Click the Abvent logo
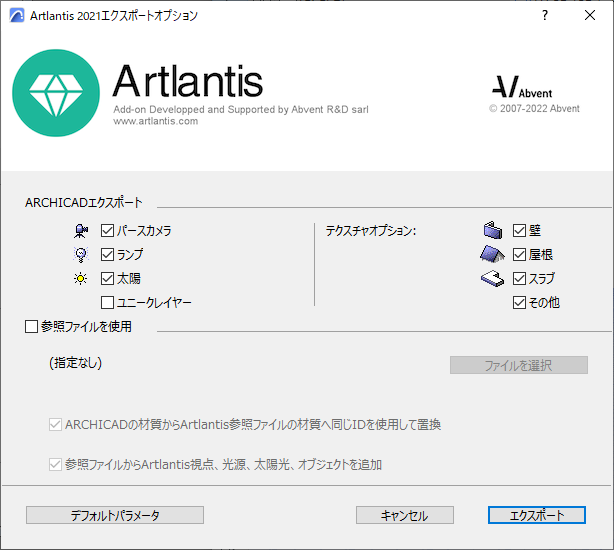This screenshot has height=550, width=614. (522, 87)
